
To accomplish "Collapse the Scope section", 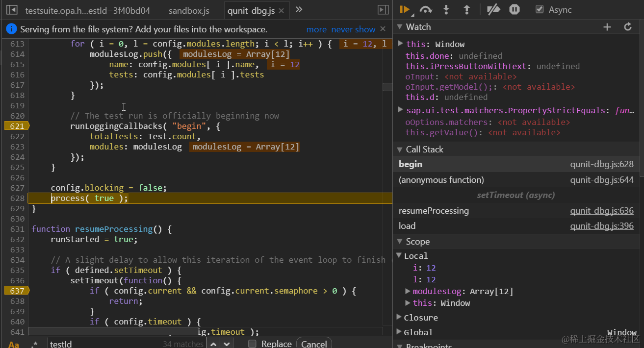I will tap(400, 242).
